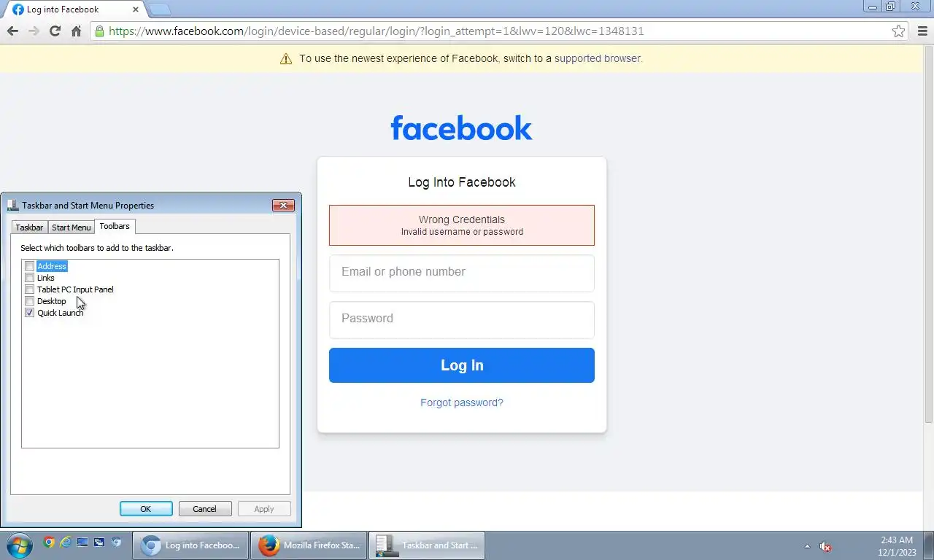Viewport: 934px width, 560px height.
Task: Show hidden system tray icons
Action: pos(807,546)
